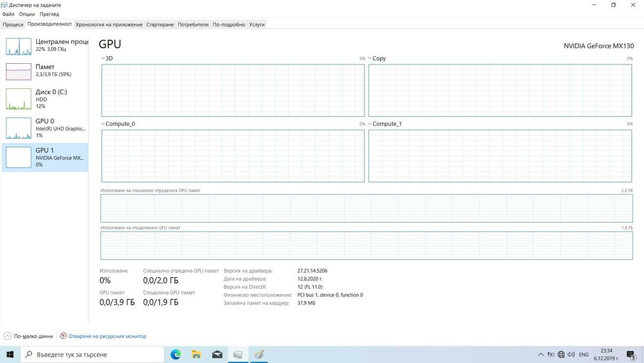
Task: Open File Explorer from taskbar
Action: (196, 355)
